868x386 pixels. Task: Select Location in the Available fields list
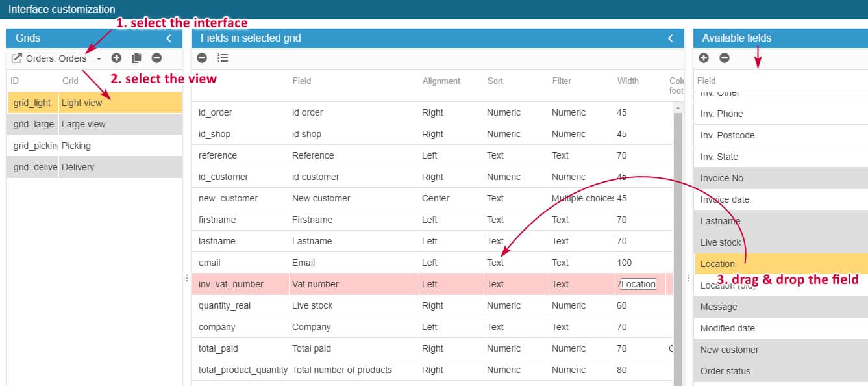click(717, 264)
